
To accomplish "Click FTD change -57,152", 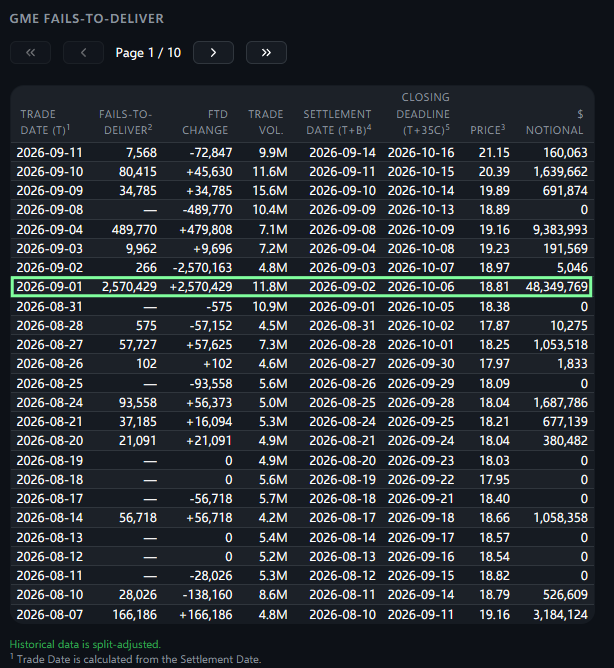I will (211, 325).
